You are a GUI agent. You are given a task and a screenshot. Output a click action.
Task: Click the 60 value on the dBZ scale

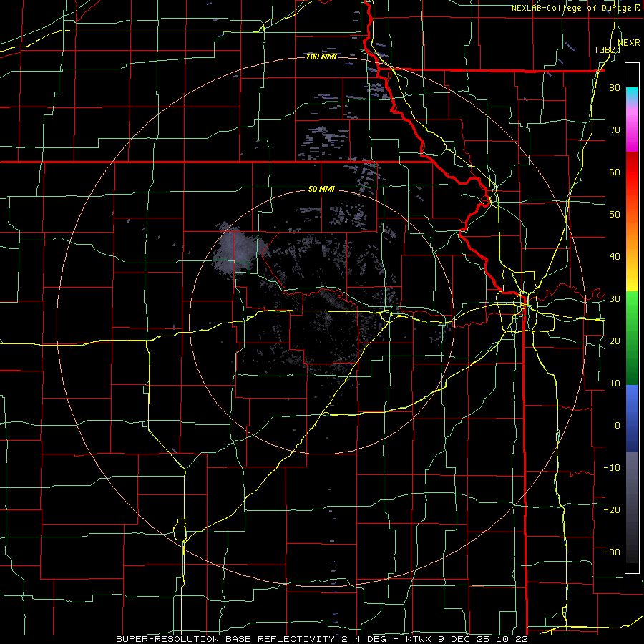pyautogui.click(x=615, y=172)
